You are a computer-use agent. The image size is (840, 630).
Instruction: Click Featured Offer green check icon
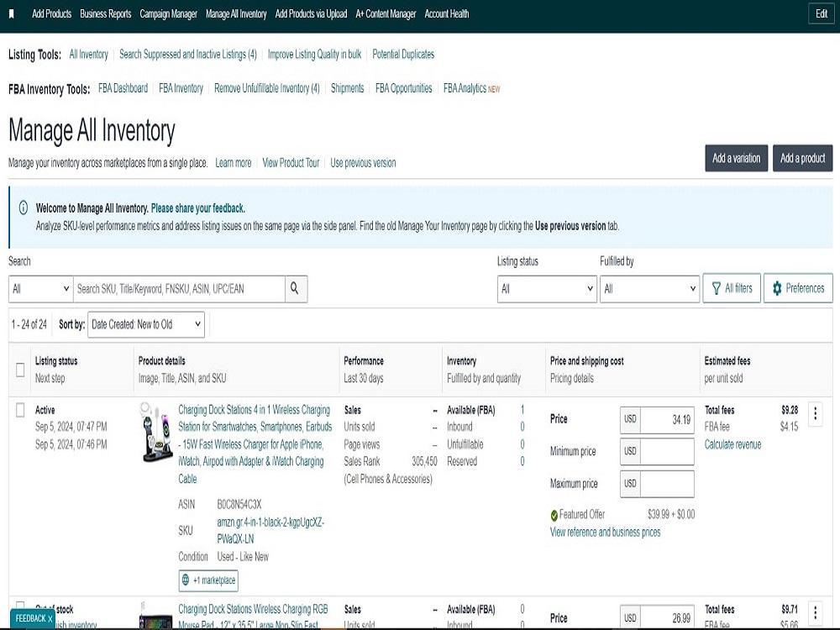click(554, 516)
